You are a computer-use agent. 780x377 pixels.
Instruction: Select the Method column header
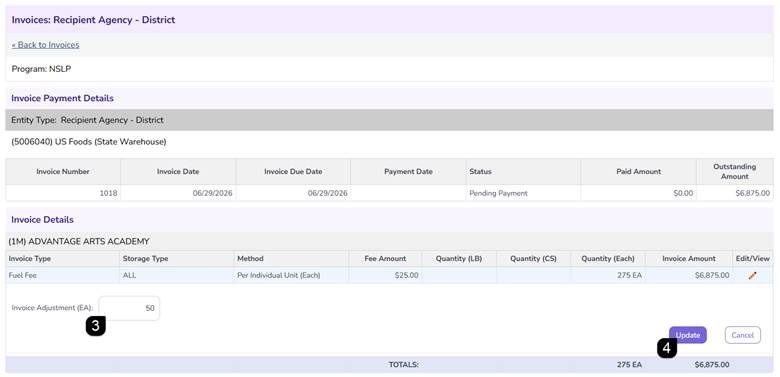(291, 259)
